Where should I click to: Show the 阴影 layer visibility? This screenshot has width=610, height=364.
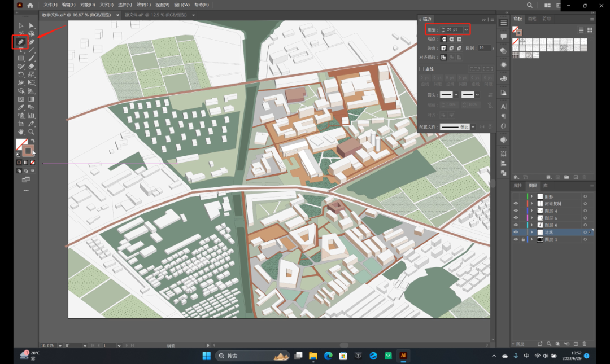pyautogui.click(x=516, y=196)
